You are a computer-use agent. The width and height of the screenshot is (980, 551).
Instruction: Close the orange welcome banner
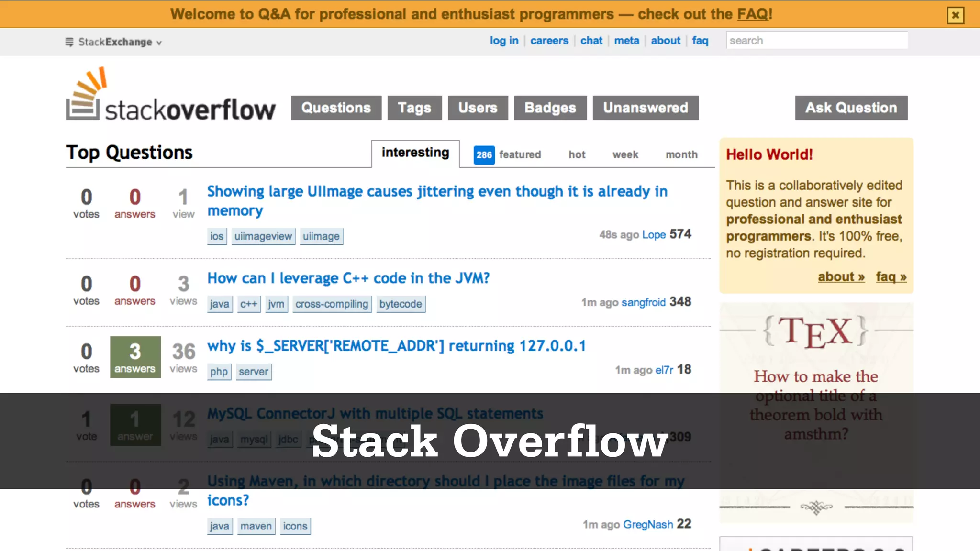click(x=955, y=15)
